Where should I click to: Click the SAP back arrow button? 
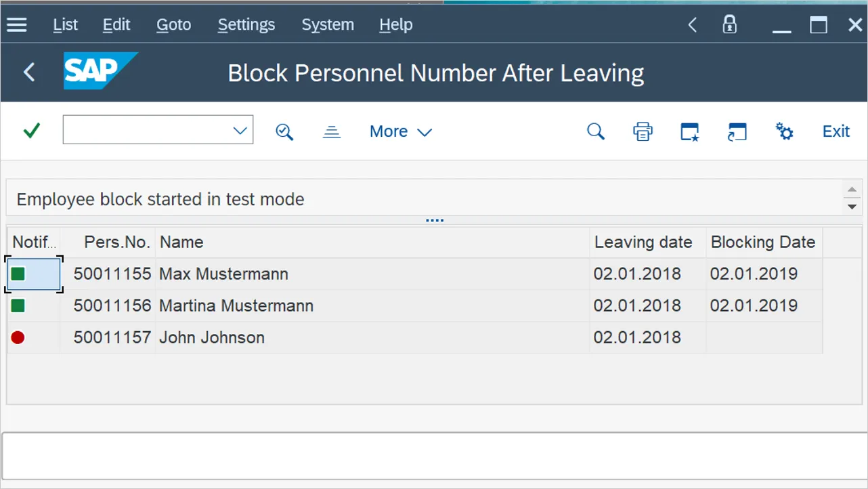tap(29, 72)
